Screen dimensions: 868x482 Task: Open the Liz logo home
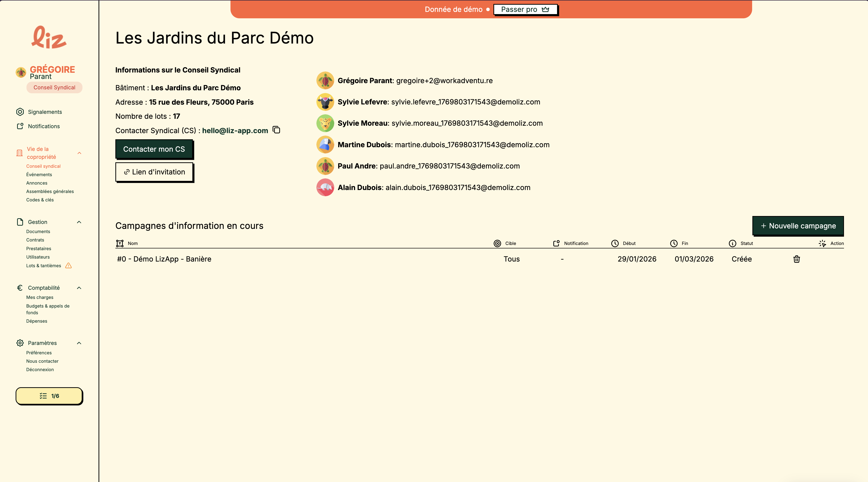[x=49, y=37]
